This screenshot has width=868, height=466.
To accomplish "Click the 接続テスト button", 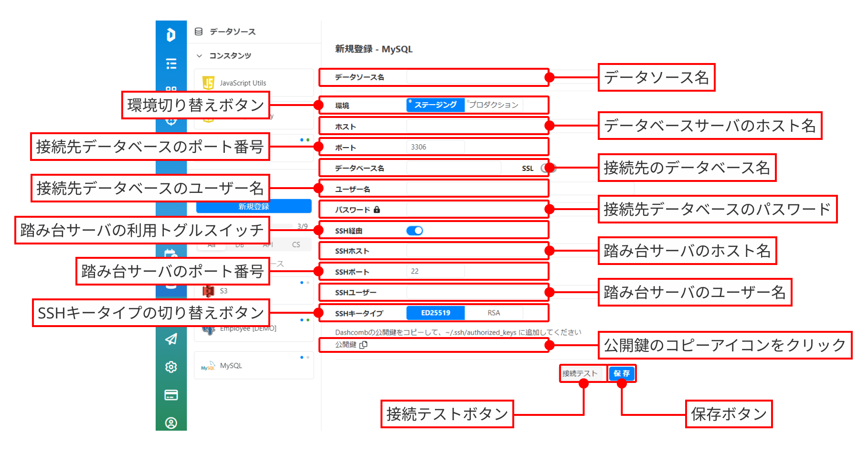I will click(581, 373).
